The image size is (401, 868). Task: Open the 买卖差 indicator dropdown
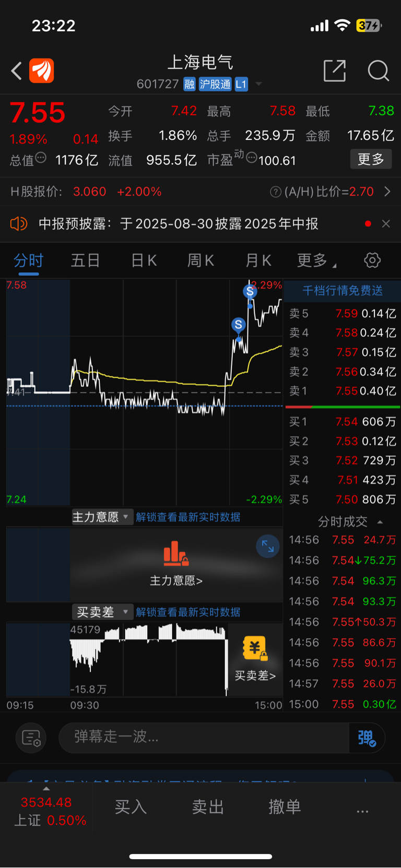pos(102,612)
